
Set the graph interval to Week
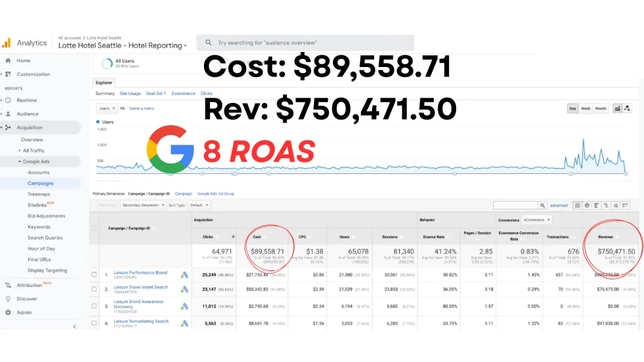586,108
